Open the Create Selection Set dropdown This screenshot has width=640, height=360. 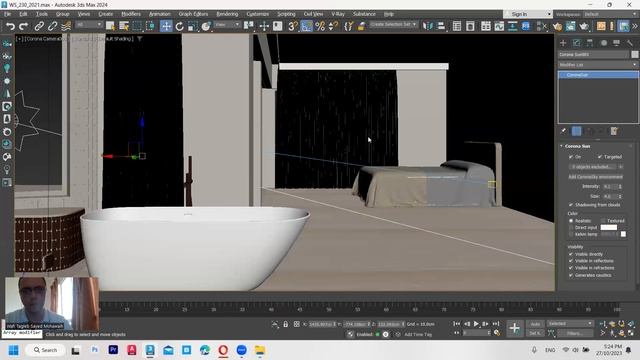pyautogui.click(x=393, y=24)
